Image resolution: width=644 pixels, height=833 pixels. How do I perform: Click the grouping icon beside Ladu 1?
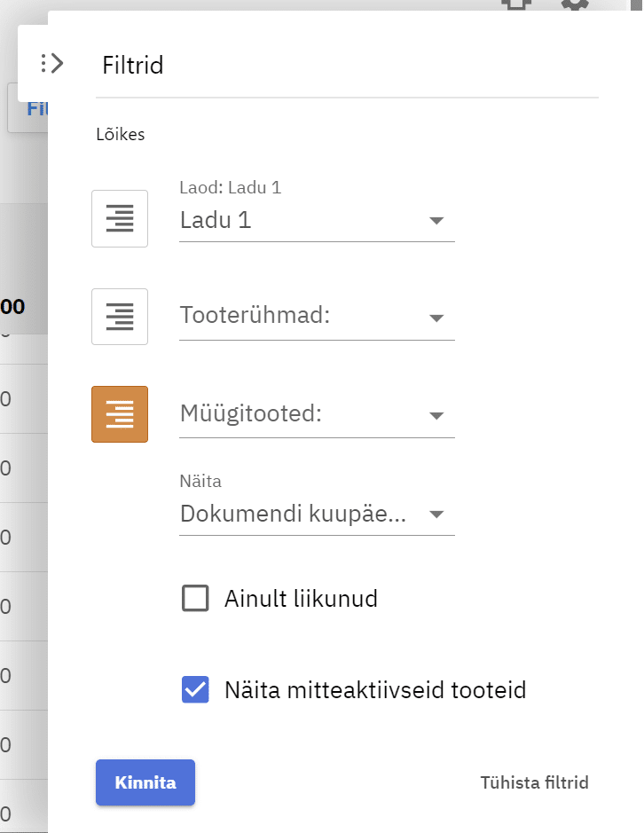click(120, 218)
